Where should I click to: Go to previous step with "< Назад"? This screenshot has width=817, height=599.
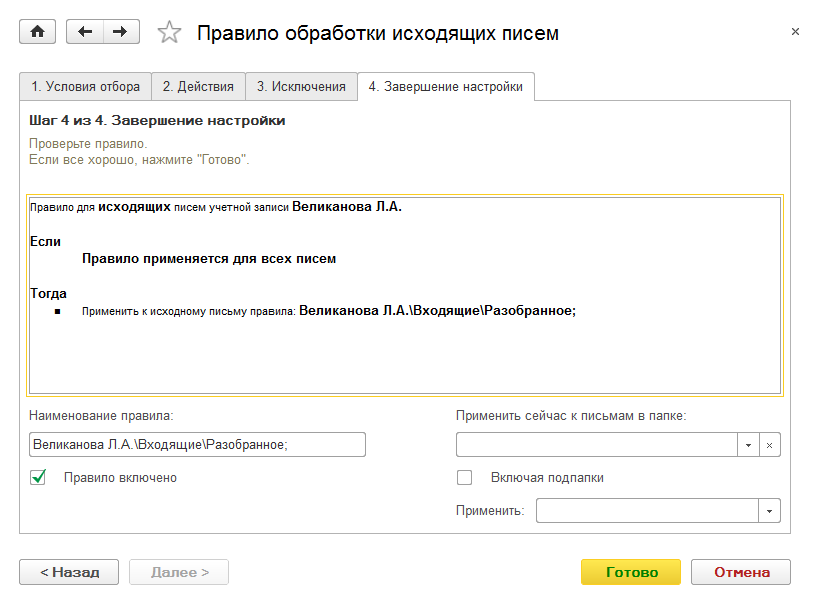coord(69,572)
